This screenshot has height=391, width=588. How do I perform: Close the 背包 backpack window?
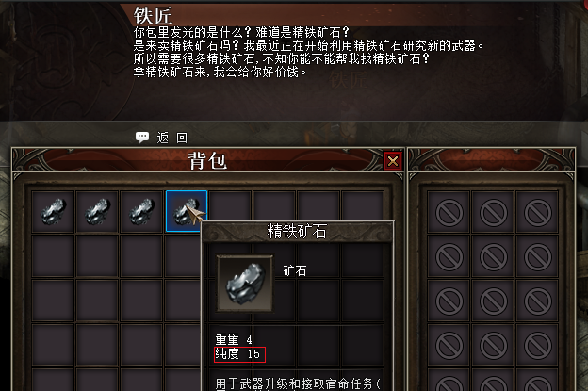[393, 161]
